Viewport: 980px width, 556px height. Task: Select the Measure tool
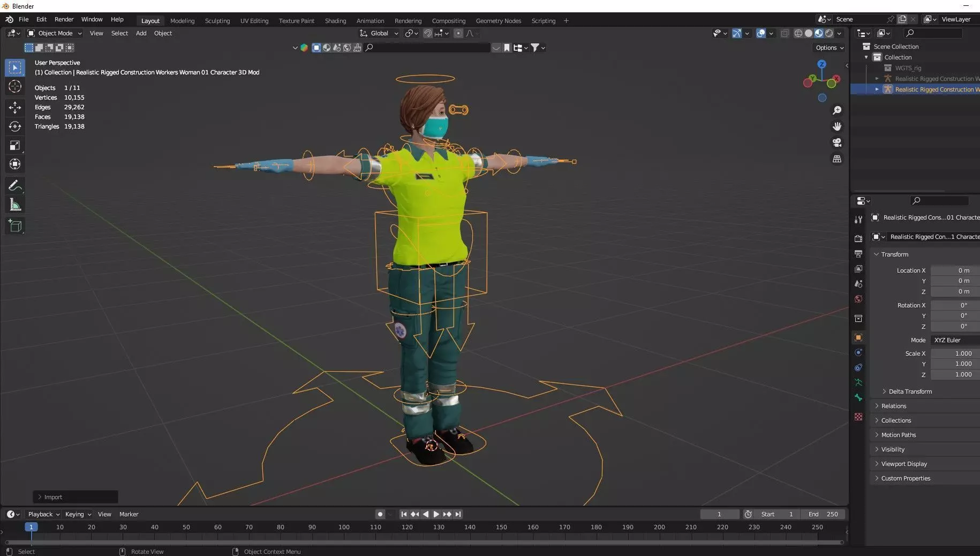15,205
